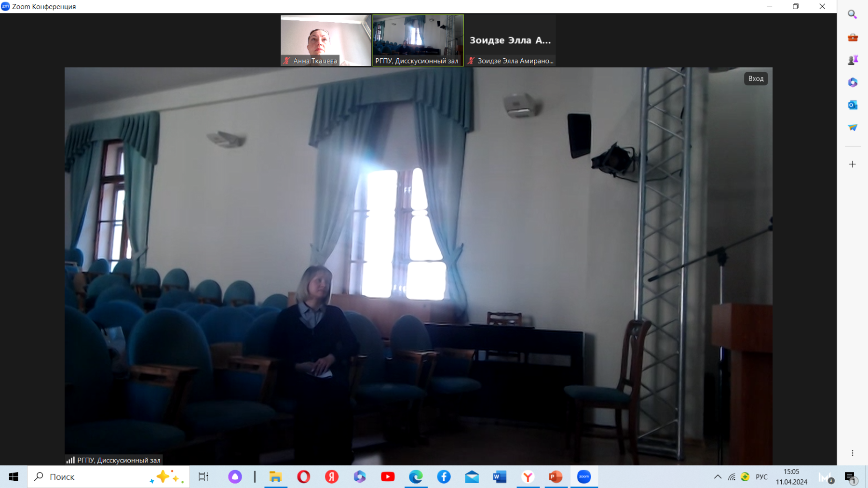Open Outlook in Edge sidebar
The width and height of the screenshot is (868, 488).
click(x=853, y=105)
